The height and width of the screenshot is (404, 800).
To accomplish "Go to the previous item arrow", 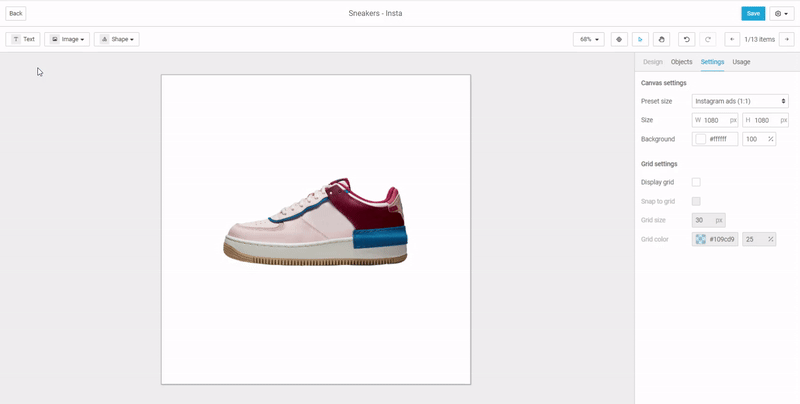I will coord(732,39).
